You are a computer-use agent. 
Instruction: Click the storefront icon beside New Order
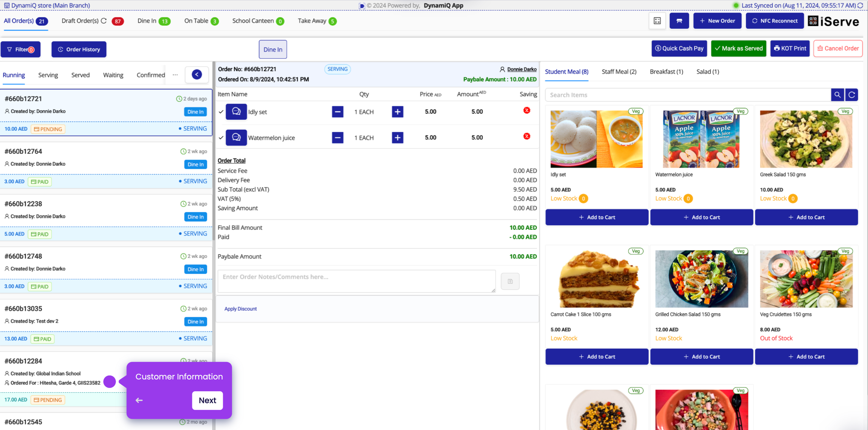[679, 21]
